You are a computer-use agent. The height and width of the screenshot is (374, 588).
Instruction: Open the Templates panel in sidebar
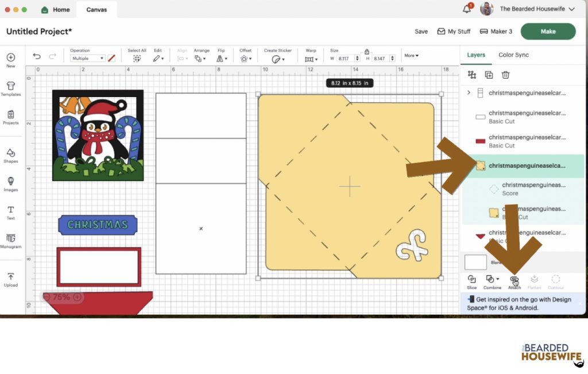click(x=10, y=88)
